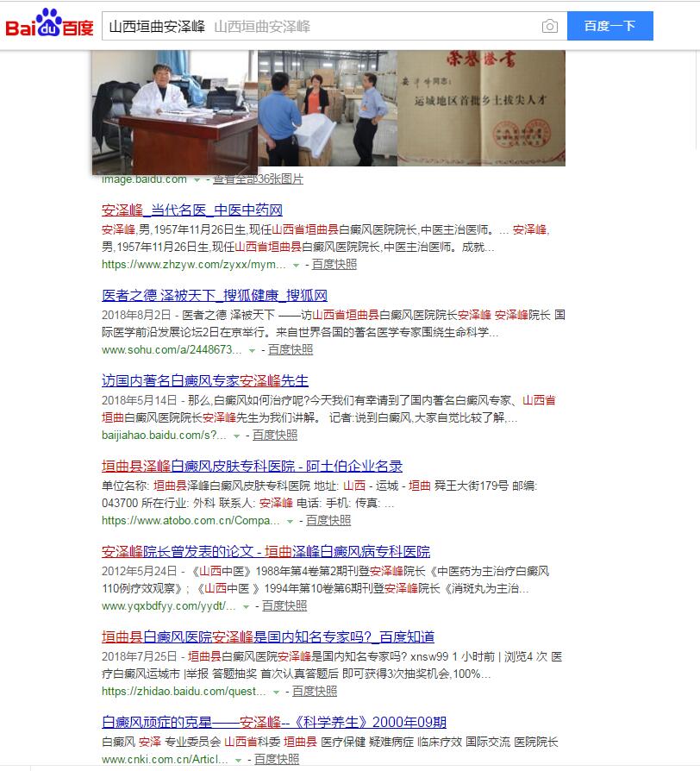The width and height of the screenshot is (700, 771).
Task: Open 访国内著名白癜风专家安泽峰先生 result
Action: [x=205, y=380]
